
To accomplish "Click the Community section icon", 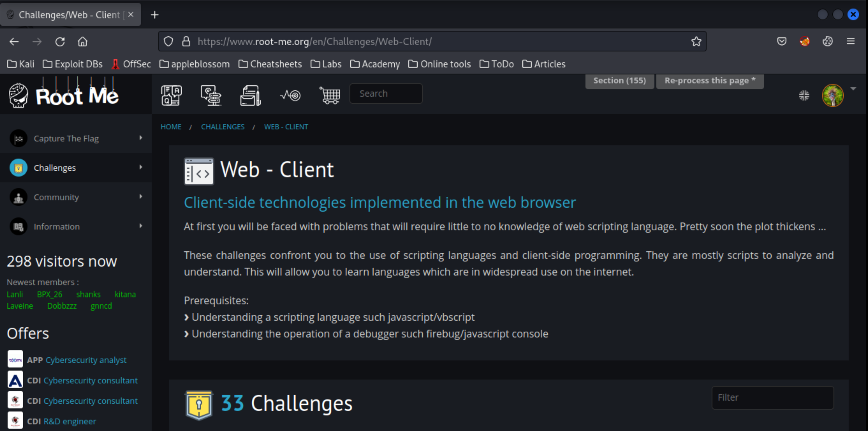I will (18, 197).
